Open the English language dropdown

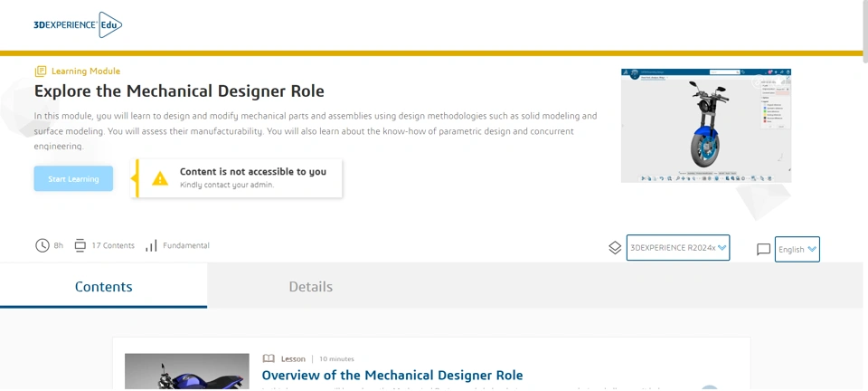pyautogui.click(x=797, y=249)
